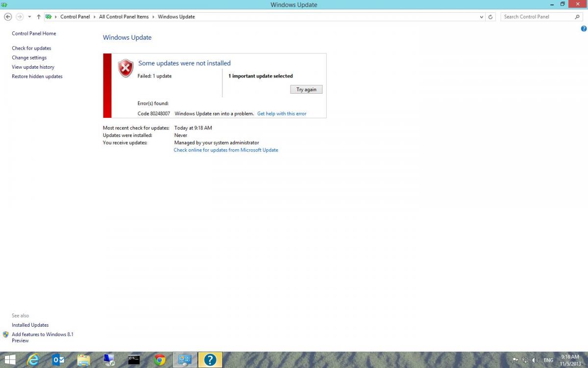Screen dimensions: 588x368
Task: Click the network tray icon
Action: 525,360
